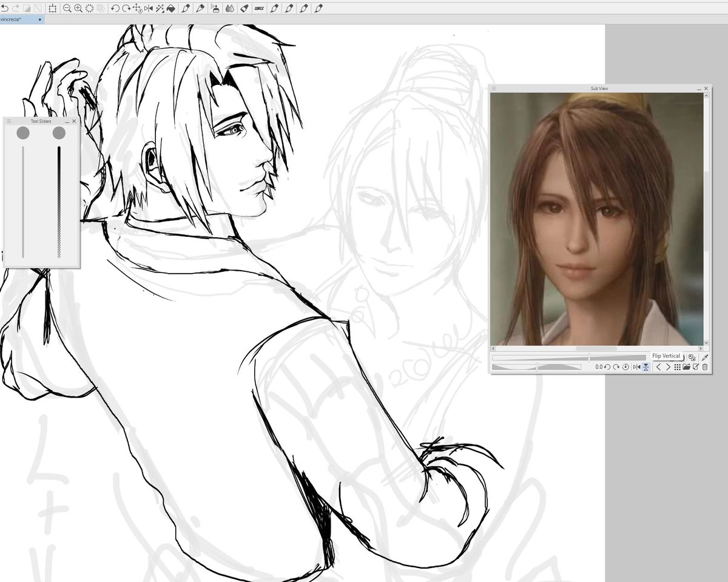Select the Fill bucket tool
Image resolution: width=728 pixels, height=582 pixels.
click(x=171, y=8)
